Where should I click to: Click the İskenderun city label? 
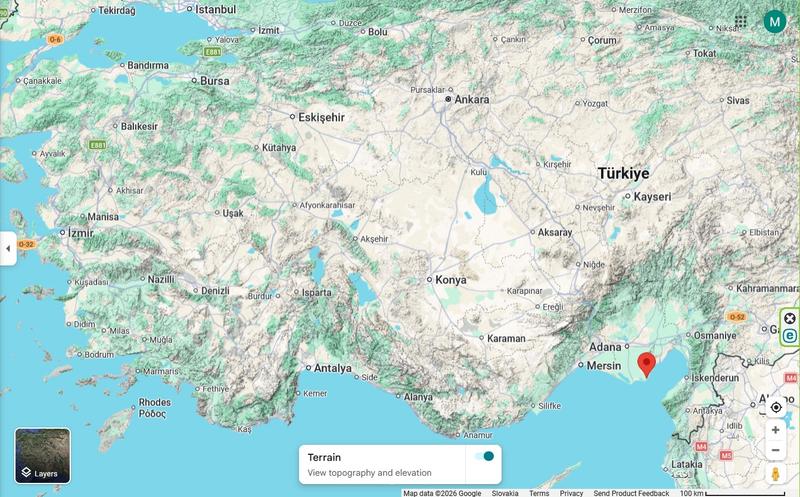[x=715, y=378]
